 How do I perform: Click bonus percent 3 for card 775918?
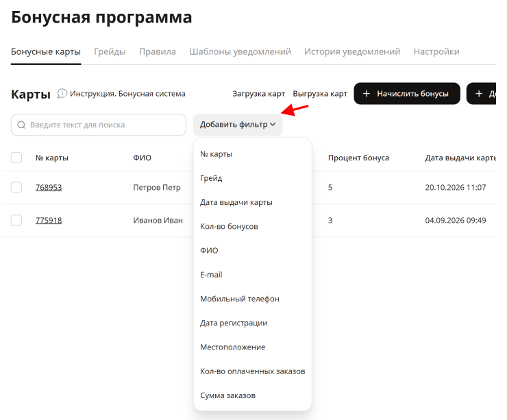(x=330, y=221)
